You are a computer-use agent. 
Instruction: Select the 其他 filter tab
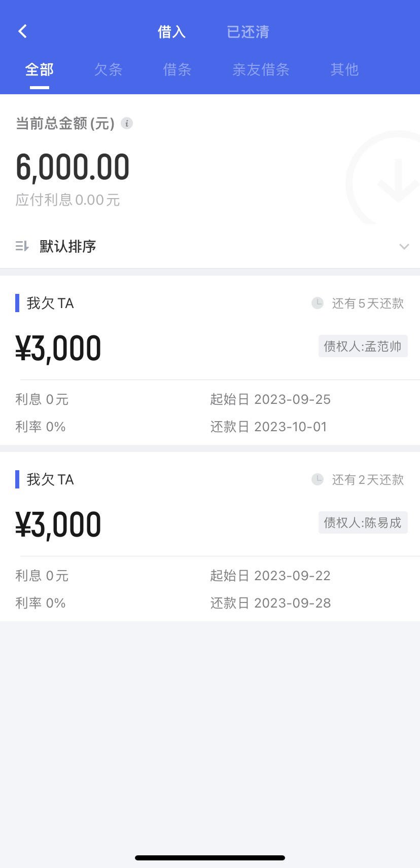344,69
